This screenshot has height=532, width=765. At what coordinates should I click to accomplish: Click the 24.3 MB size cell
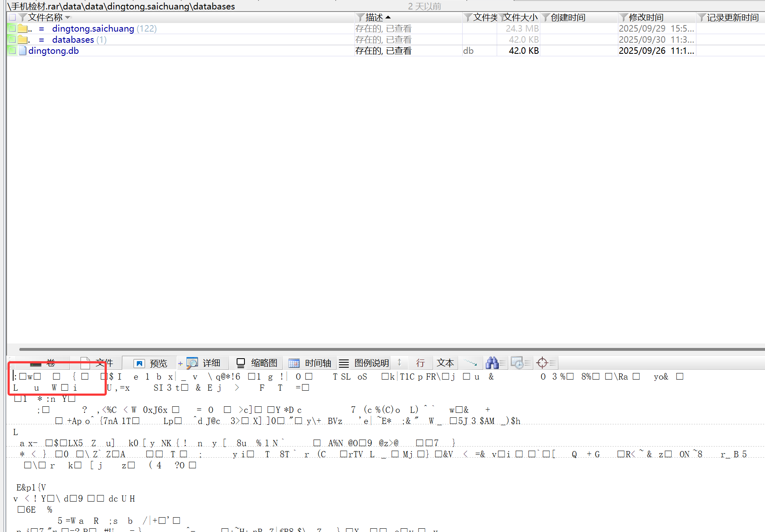pos(522,28)
